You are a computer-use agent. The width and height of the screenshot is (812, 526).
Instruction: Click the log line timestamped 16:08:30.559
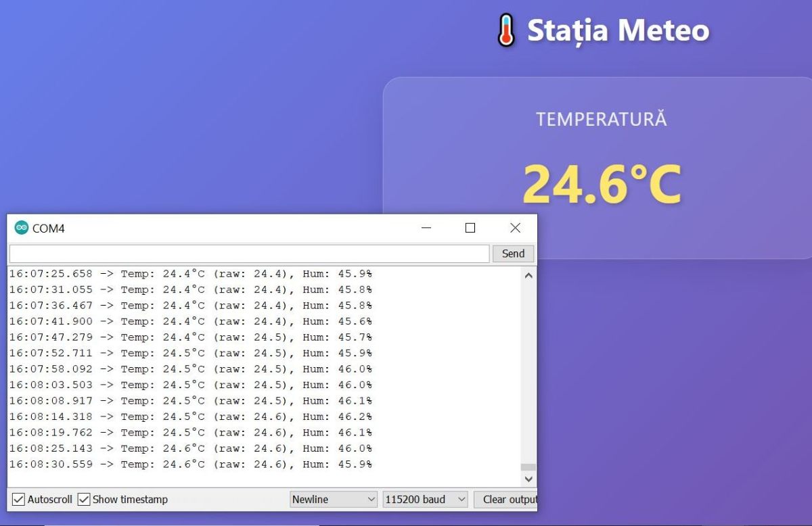tap(190, 464)
